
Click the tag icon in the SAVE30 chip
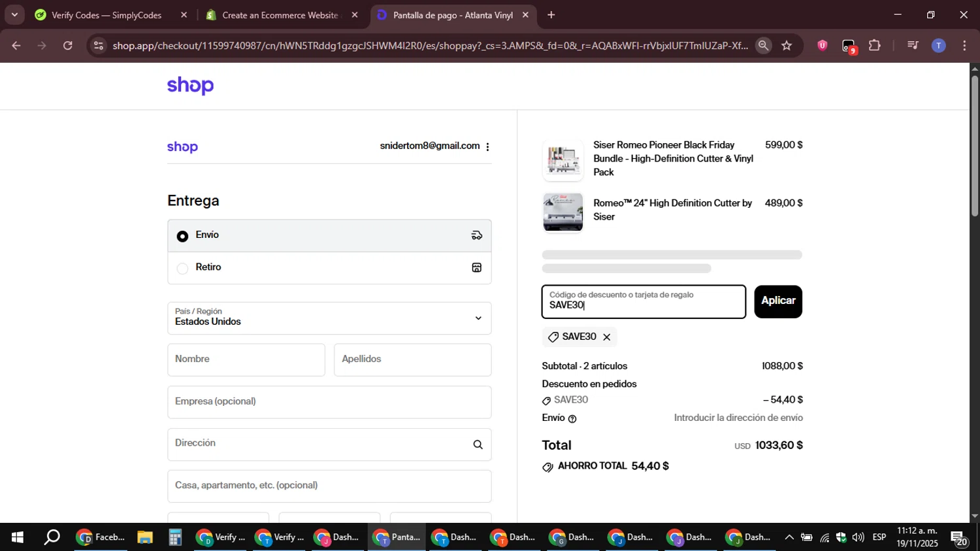point(553,337)
